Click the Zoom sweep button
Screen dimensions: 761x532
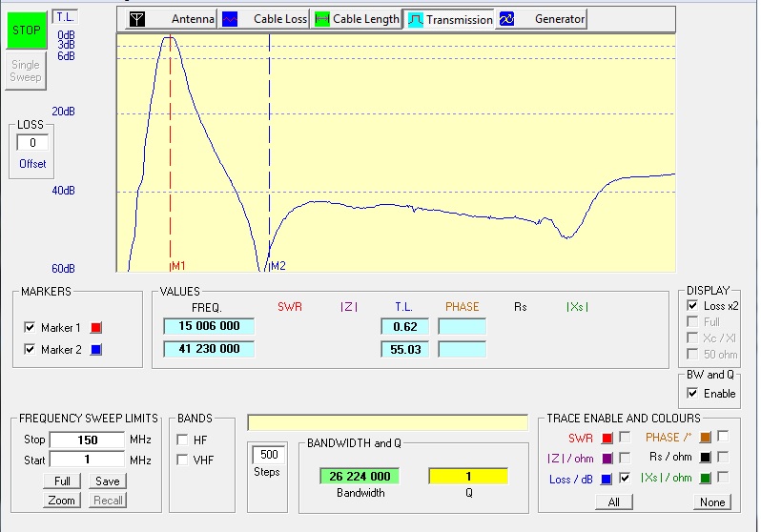62,501
